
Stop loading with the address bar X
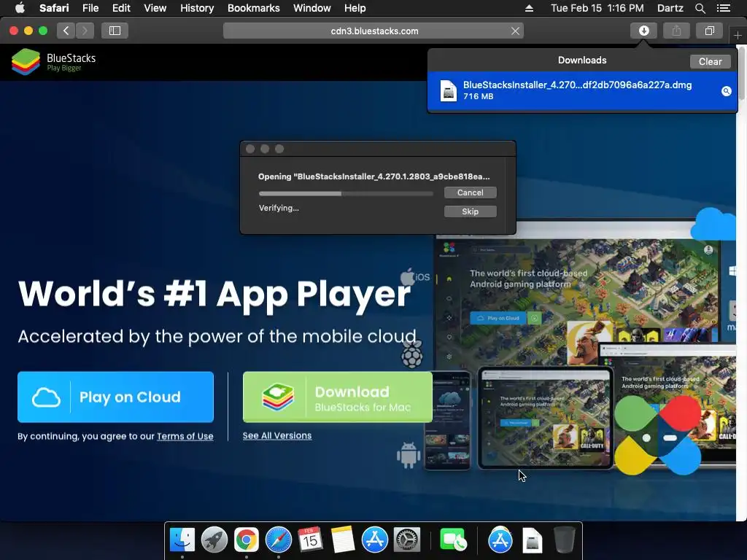[516, 31]
